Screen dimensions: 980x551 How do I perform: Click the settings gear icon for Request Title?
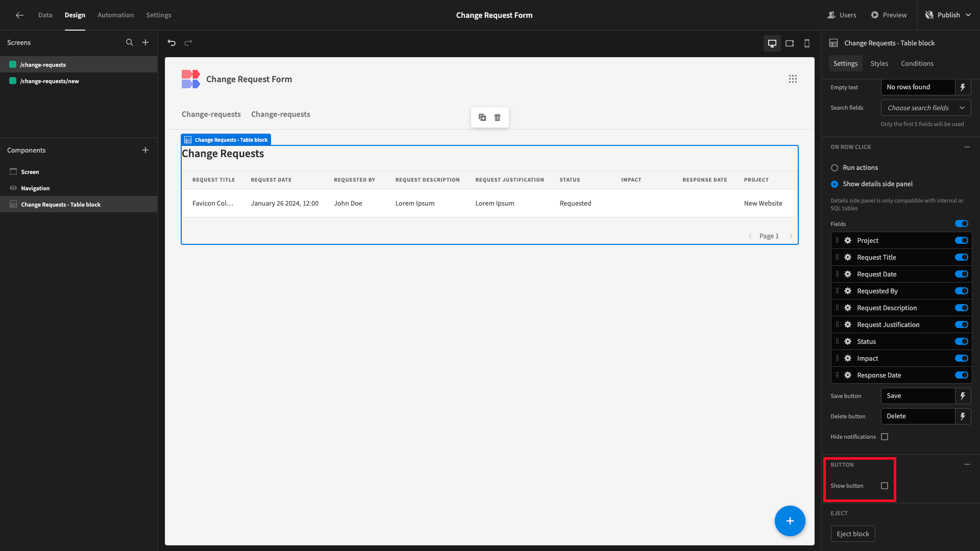click(847, 257)
